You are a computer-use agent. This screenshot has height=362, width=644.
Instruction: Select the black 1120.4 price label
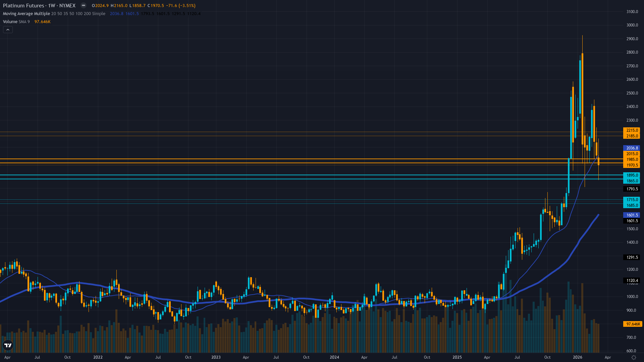(x=632, y=281)
